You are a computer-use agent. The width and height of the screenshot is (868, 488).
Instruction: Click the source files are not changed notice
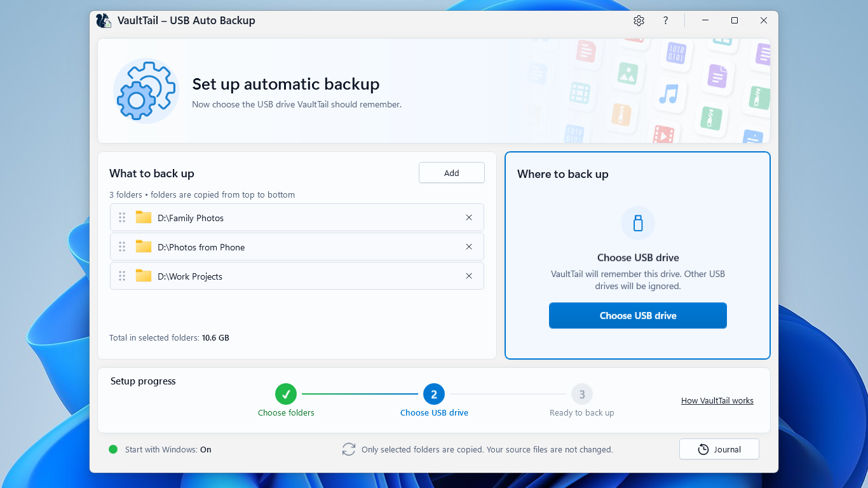pos(487,449)
